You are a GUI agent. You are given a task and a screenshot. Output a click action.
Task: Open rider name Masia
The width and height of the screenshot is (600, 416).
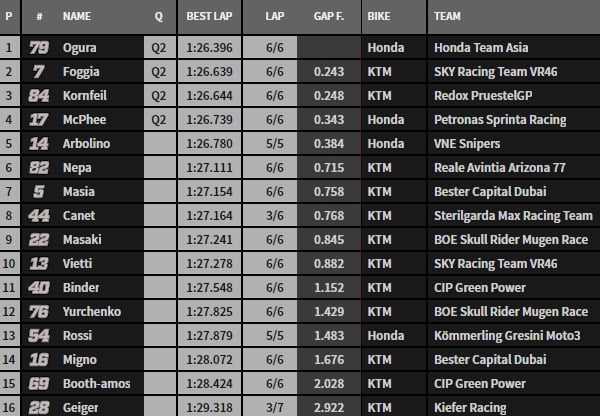(78, 192)
